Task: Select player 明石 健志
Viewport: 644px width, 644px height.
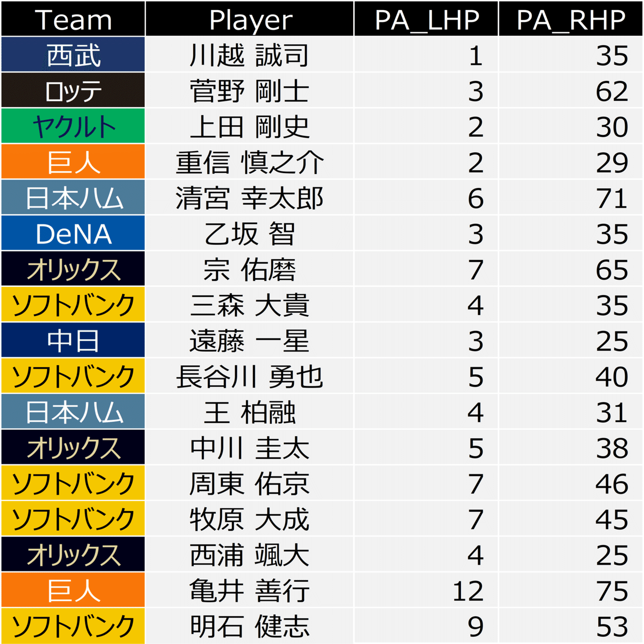Action: coord(250,627)
